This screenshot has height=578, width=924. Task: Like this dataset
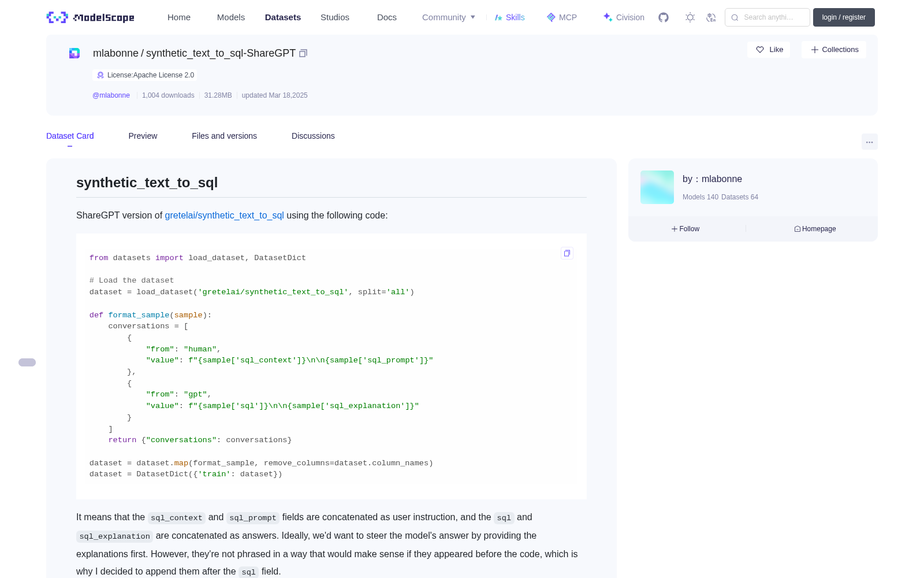click(769, 50)
